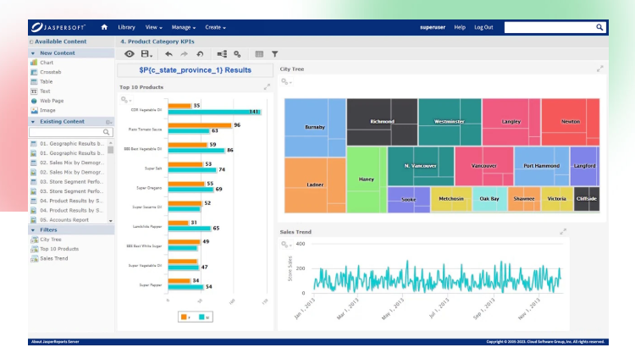Click the home icon in navigation bar

coord(104,27)
